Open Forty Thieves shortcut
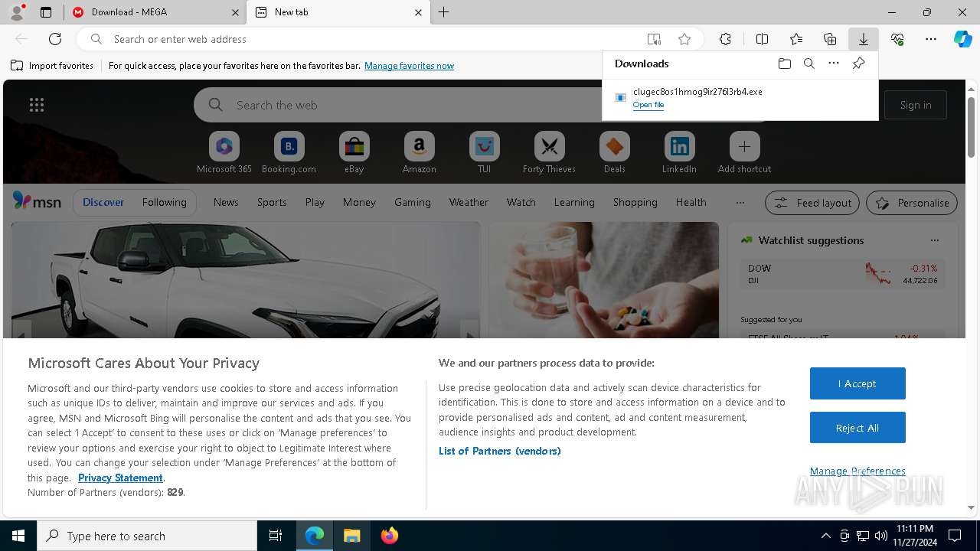Screen dimensions: 980x551 click(x=549, y=153)
